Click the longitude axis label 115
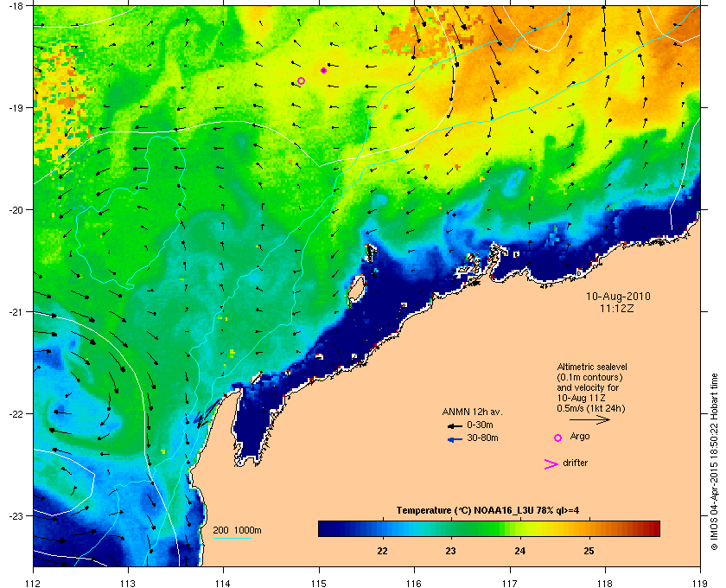 [x=319, y=584]
